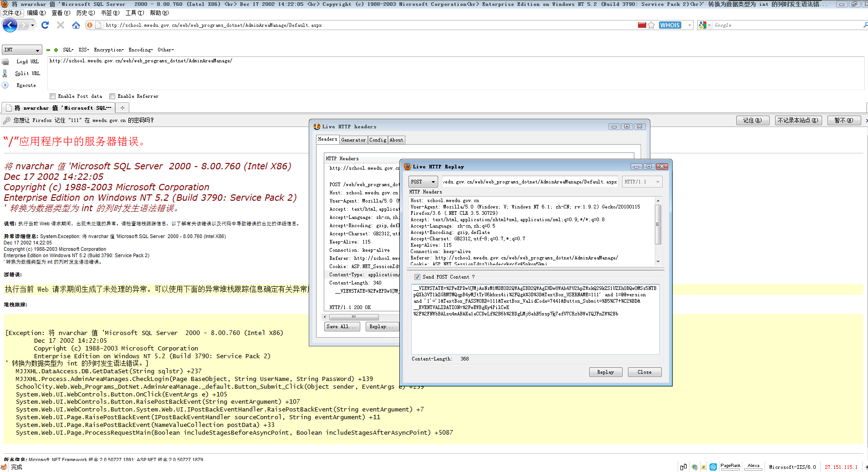
Task: Click the HackBar green plus icon
Action: click(x=56, y=50)
